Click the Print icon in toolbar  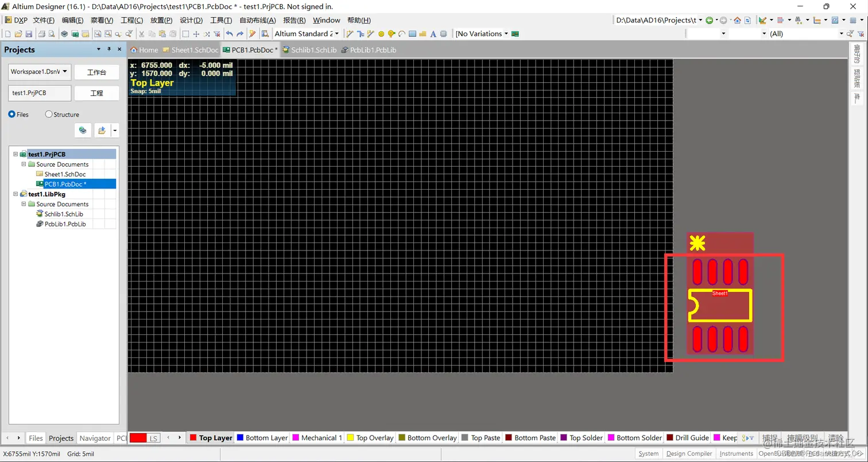(x=42, y=34)
